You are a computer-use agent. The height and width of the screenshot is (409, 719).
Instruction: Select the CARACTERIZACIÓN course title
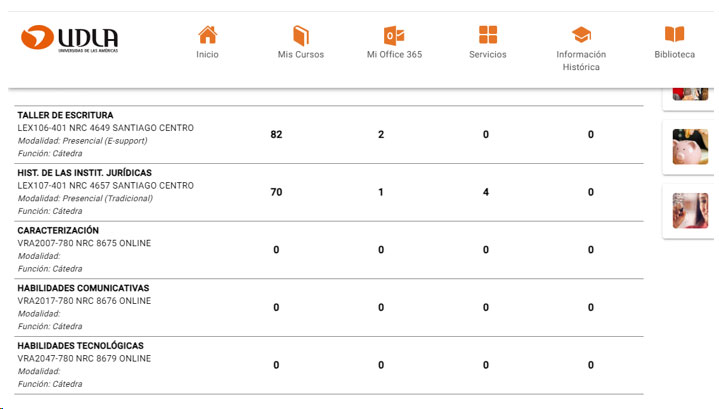pyautogui.click(x=58, y=231)
